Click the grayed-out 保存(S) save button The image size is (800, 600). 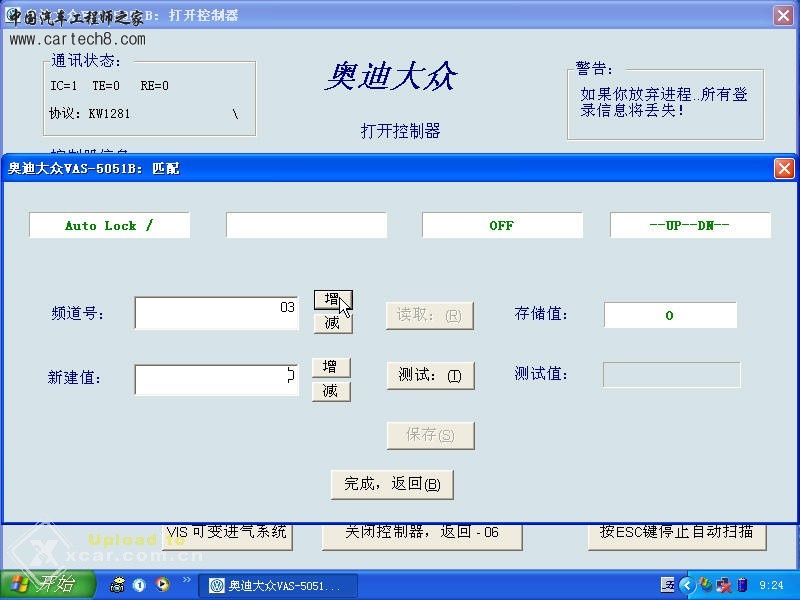pos(431,435)
